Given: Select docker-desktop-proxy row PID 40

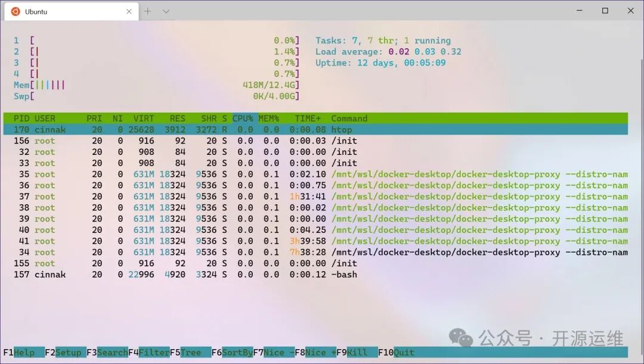Looking at the screenshot, I should click(315, 230).
